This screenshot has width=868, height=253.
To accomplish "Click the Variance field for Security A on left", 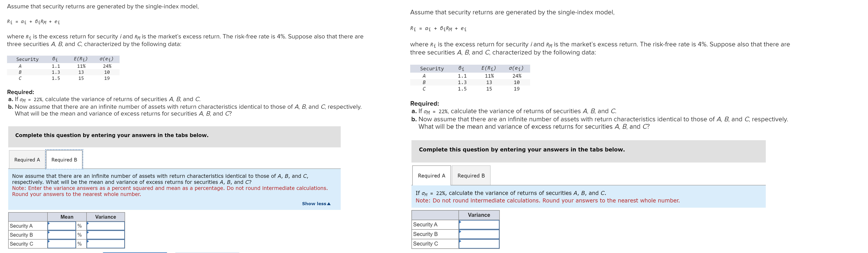I will coord(106,226).
